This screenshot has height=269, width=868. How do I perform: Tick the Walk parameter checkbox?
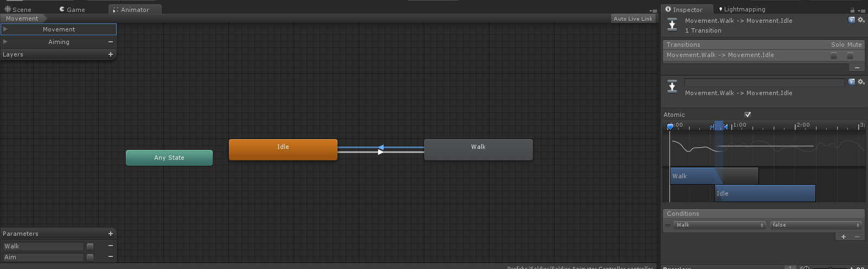[90, 247]
